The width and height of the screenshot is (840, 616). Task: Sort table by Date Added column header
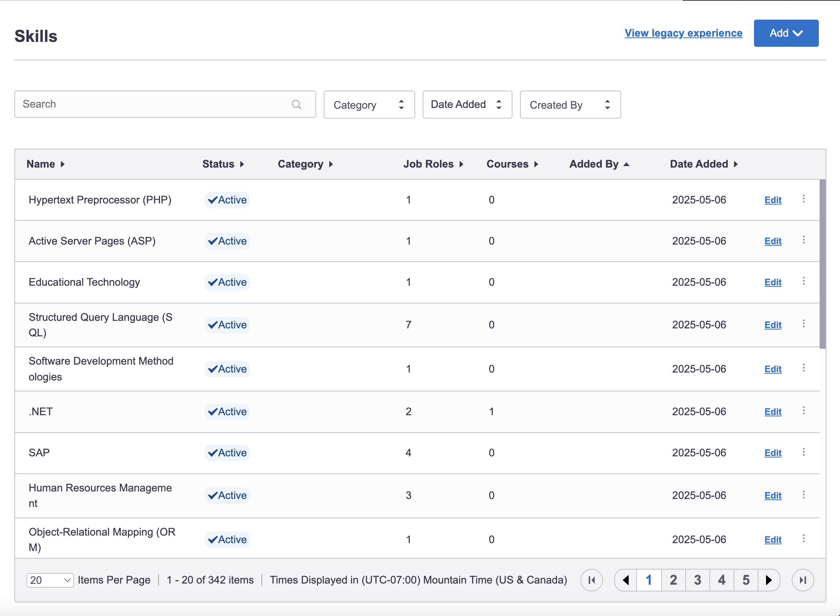pos(704,164)
